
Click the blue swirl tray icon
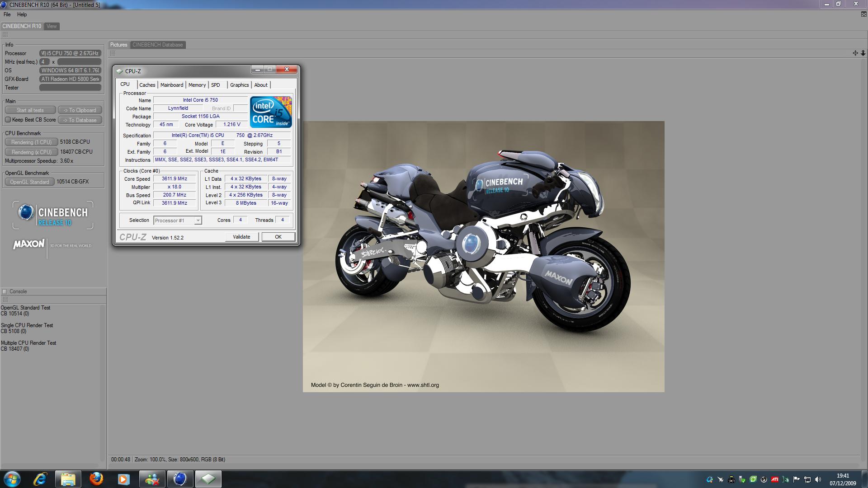710,479
